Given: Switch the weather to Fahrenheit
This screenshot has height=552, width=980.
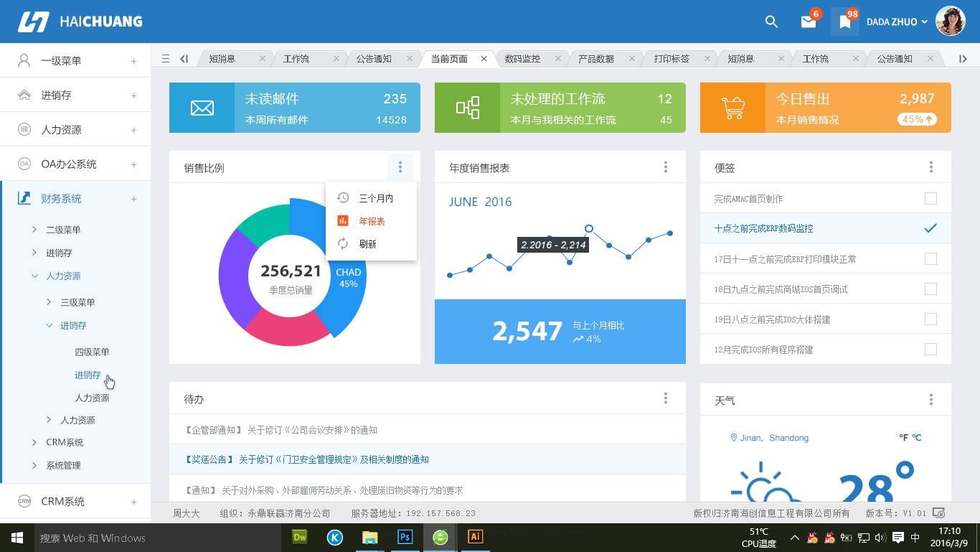Looking at the screenshot, I should pyautogui.click(x=904, y=437).
